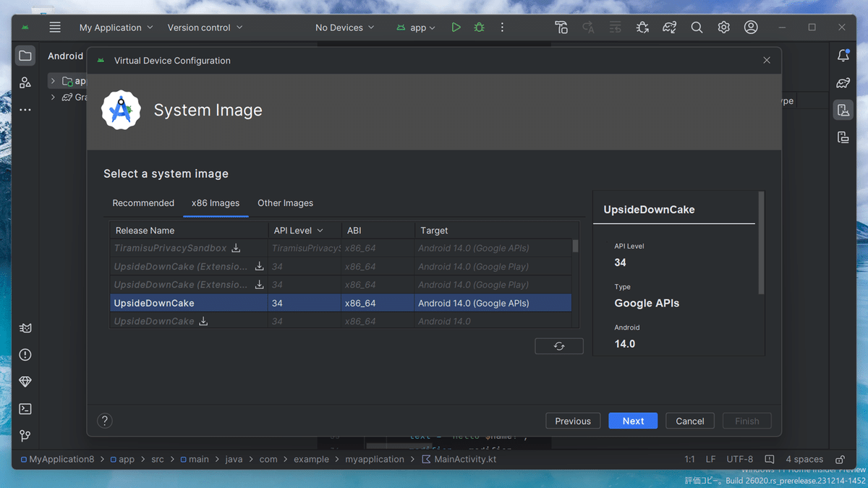This screenshot has height=488, width=868.
Task: Open Terminal icon in left sidebar
Action: pos(25,408)
